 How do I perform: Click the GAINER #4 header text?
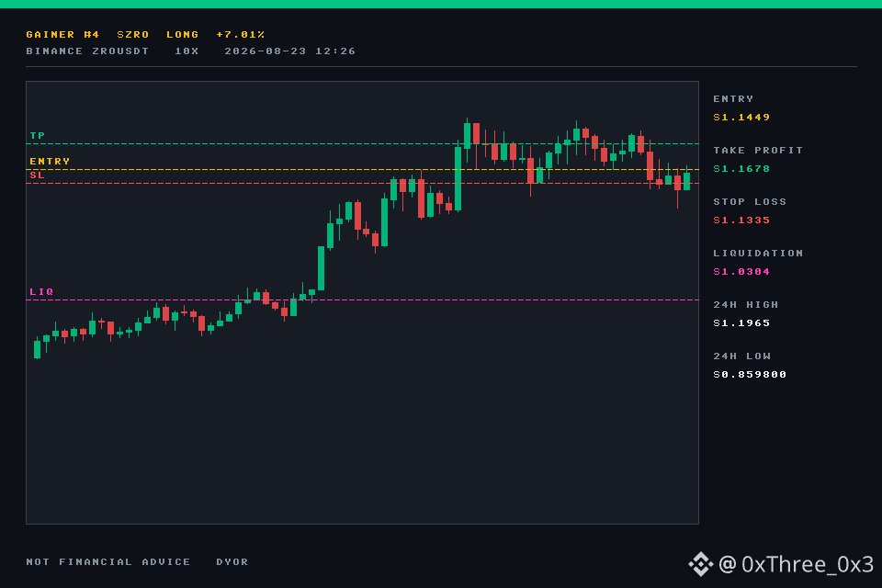[62, 34]
